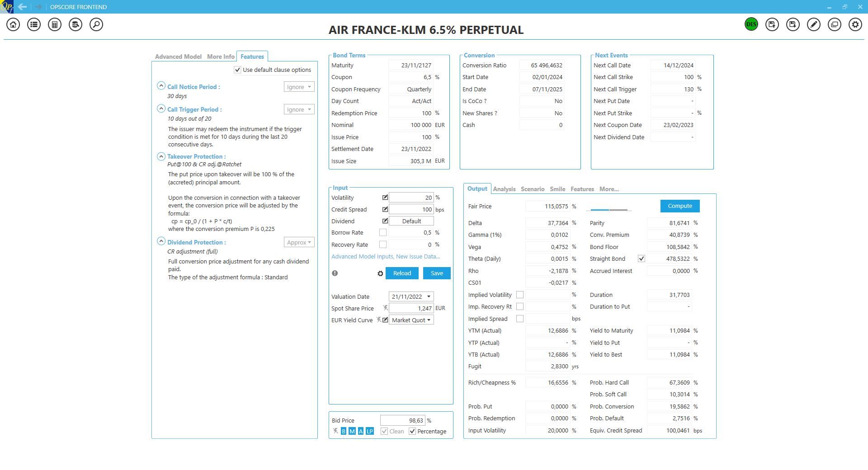Enable the Implied Spread checkbox
Screen dimensions: 868x470
[x=520, y=319]
